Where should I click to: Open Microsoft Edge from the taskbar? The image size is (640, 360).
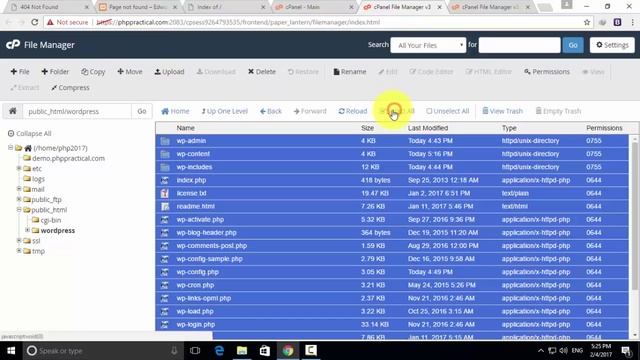pos(219,351)
